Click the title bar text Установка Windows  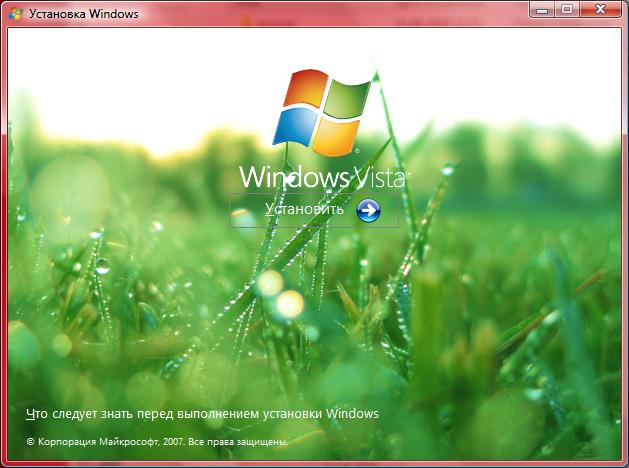83,14
